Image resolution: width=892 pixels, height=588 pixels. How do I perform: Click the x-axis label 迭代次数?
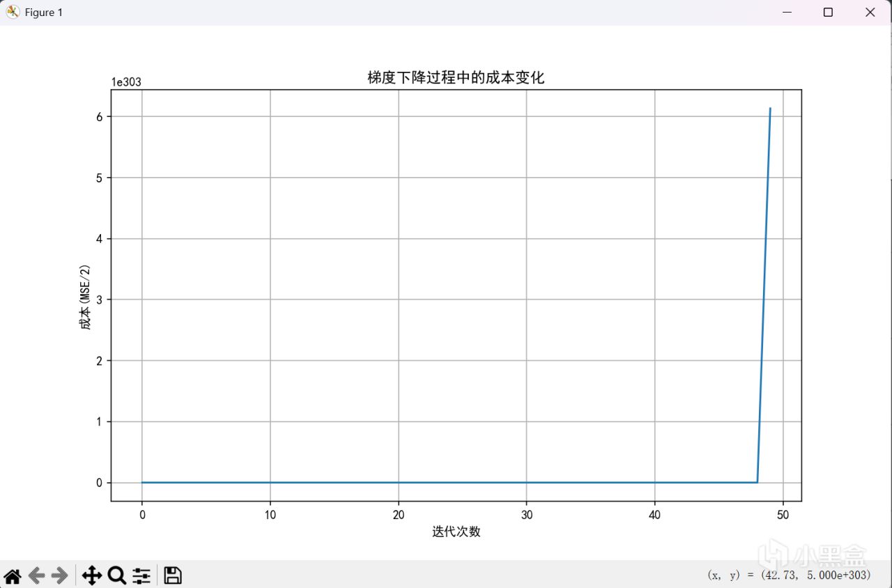(456, 532)
